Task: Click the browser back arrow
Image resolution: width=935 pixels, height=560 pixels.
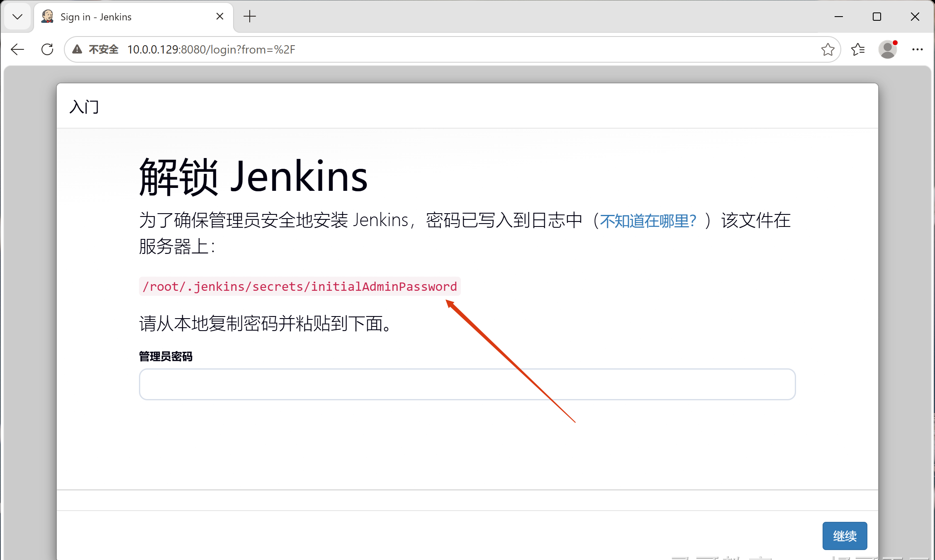Action: point(17,49)
